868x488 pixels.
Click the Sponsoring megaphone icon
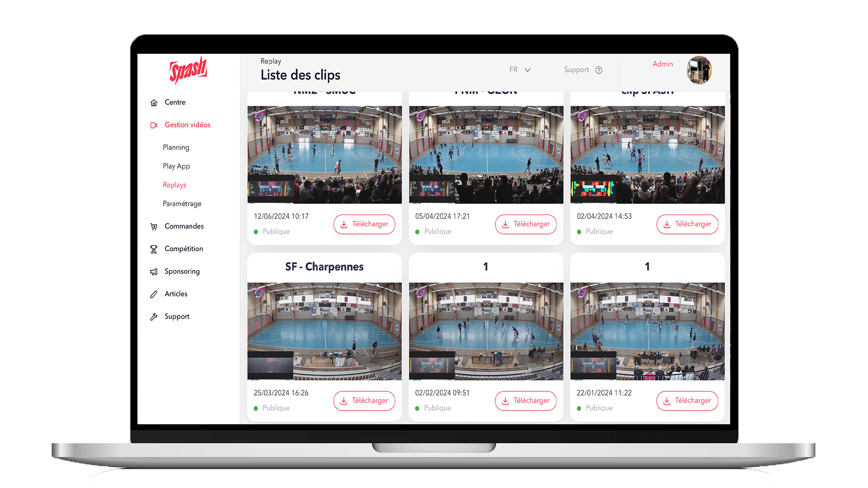(154, 272)
